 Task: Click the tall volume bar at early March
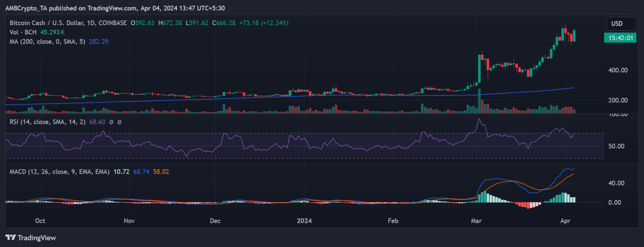coord(479,102)
